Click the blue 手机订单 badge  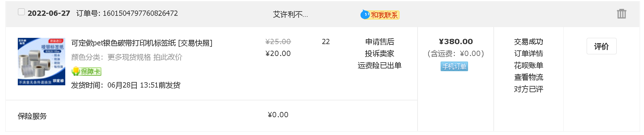[454, 67]
